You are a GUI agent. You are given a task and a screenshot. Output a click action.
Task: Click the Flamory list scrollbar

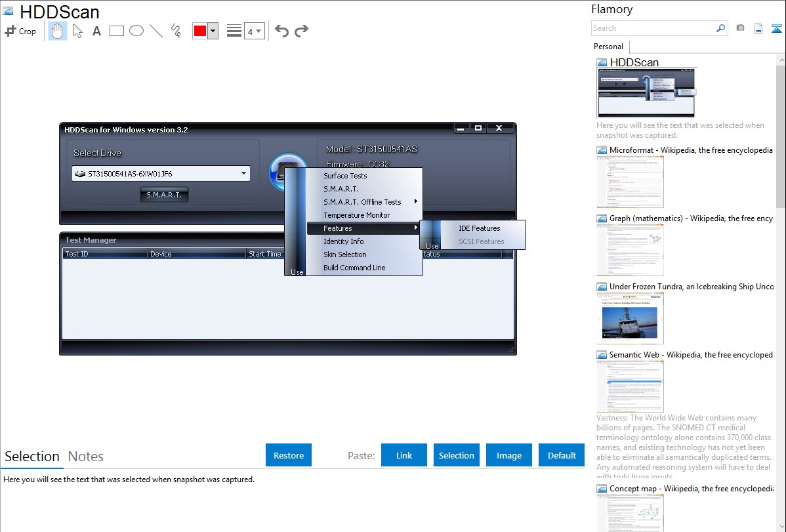coord(781,136)
